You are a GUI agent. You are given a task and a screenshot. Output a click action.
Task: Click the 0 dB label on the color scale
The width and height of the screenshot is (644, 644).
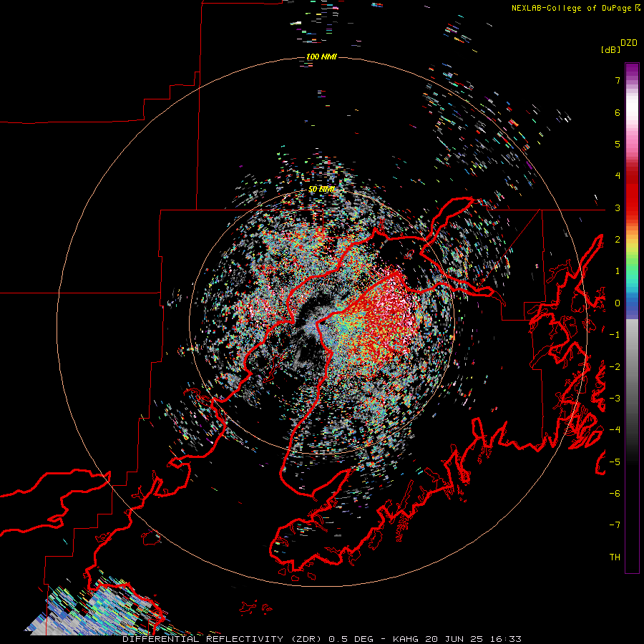(x=618, y=303)
